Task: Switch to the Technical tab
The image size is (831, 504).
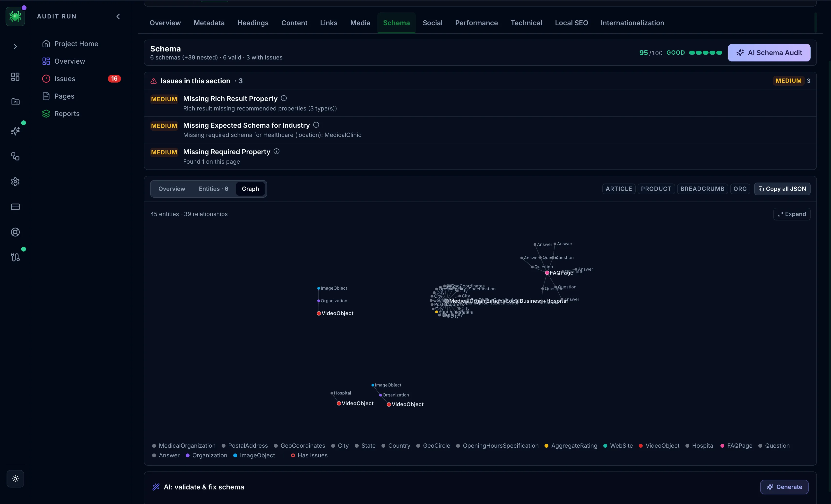Action: [527, 23]
